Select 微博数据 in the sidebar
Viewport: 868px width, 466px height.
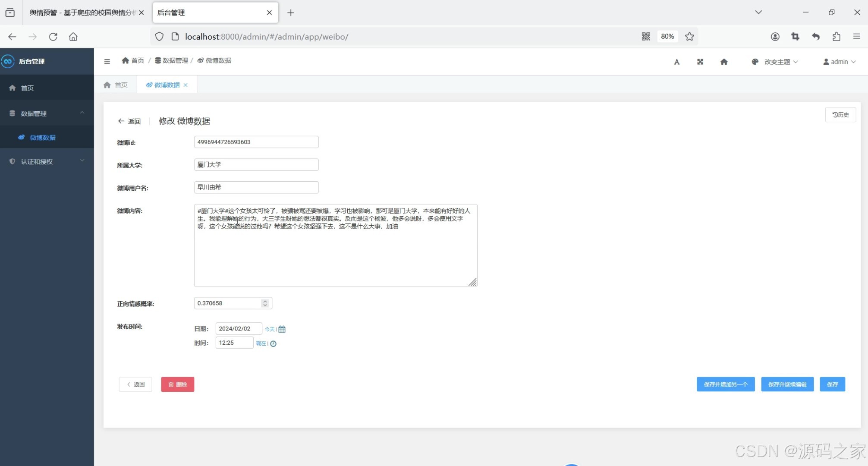tap(43, 138)
